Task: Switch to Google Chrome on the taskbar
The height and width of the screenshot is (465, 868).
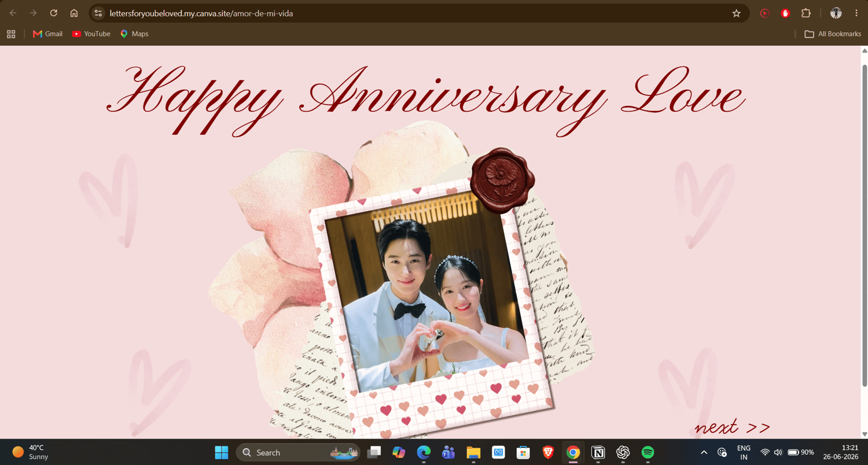Action: [x=573, y=452]
